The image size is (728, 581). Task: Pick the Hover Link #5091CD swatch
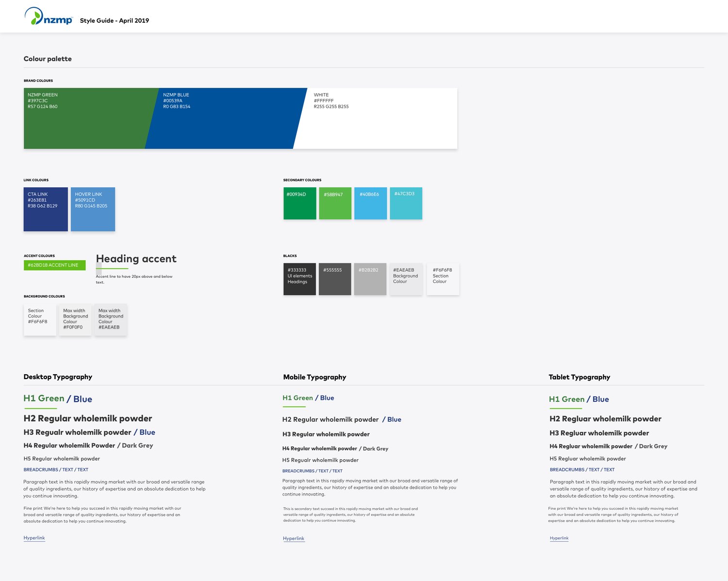coord(93,209)
